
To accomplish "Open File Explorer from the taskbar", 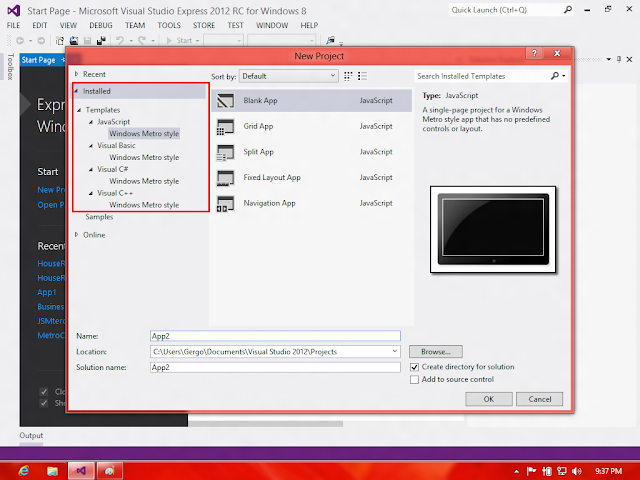I will click(x=52, y=471).
